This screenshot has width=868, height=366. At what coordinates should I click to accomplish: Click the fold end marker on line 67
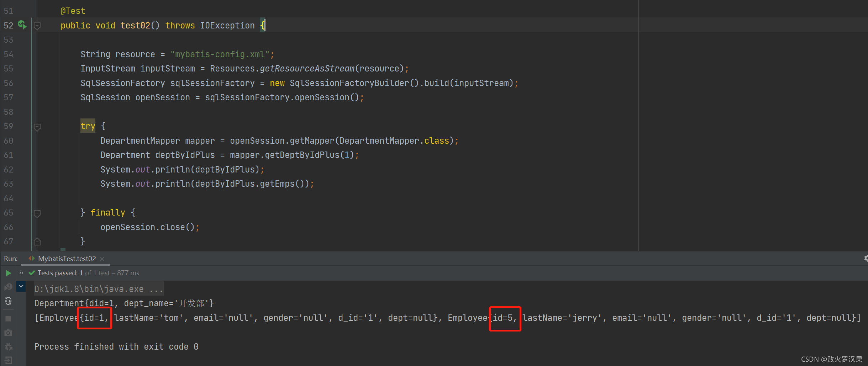point(37,242)
